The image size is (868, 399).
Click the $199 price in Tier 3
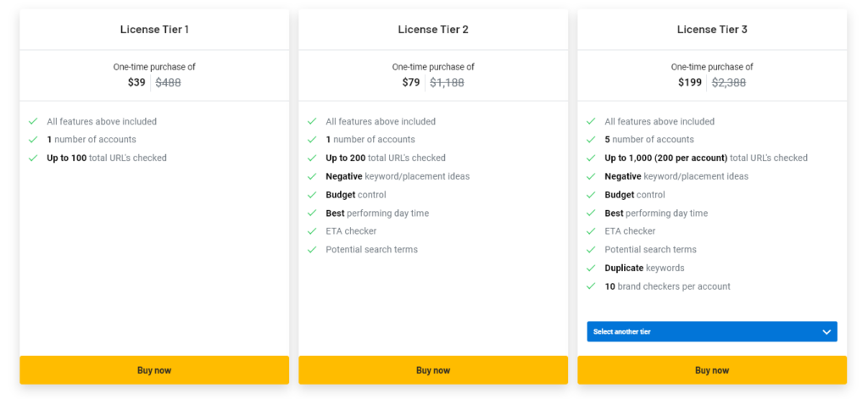(690, 82)
